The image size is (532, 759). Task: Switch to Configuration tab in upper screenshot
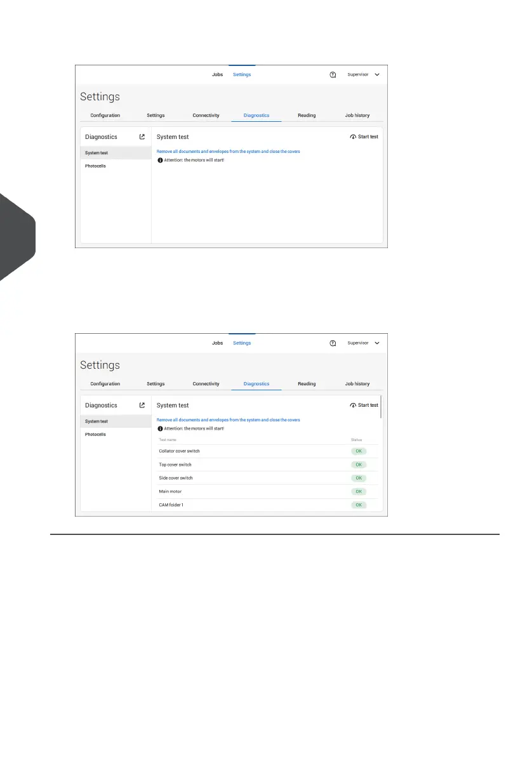(x=105, y=115)
